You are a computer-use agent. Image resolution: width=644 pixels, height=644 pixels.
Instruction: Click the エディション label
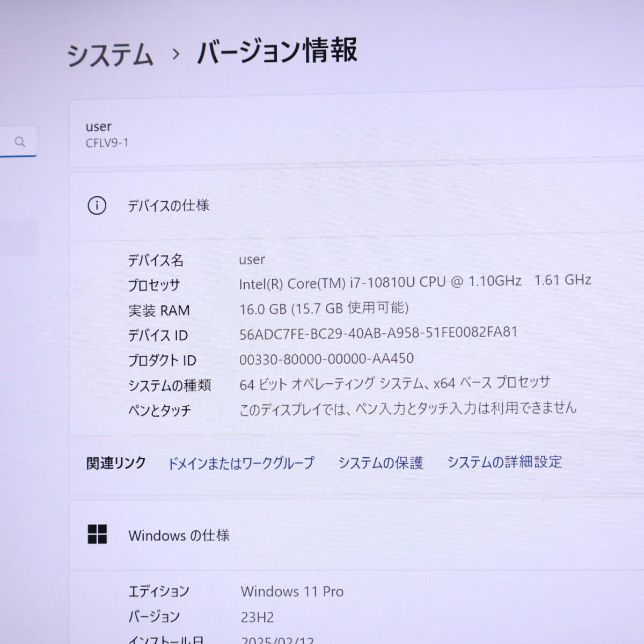(159, 591)
